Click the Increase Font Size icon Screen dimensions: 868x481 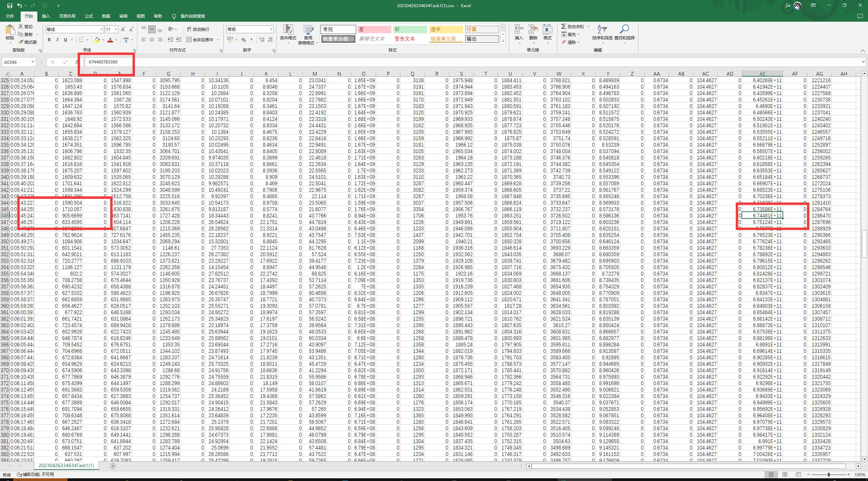[123, 30]
